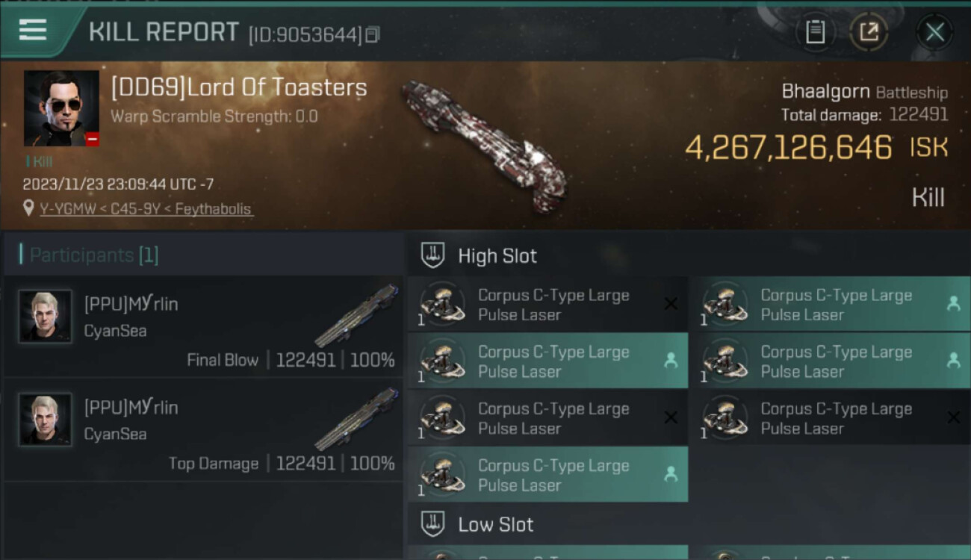Click Lord Of Toasters portrait
Image resolution: width=971 pixels, height=560 pixels.
click(x=61, y=108)
